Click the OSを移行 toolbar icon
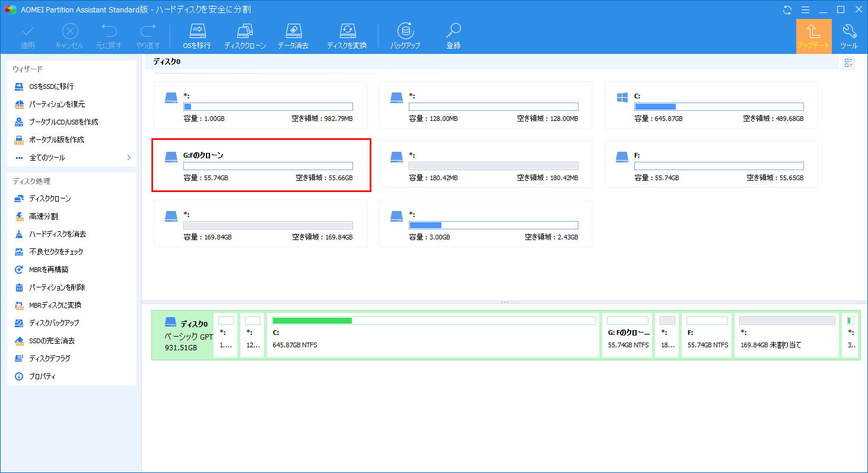Viewport: 868px width, 473px height. tap(196, 36)
